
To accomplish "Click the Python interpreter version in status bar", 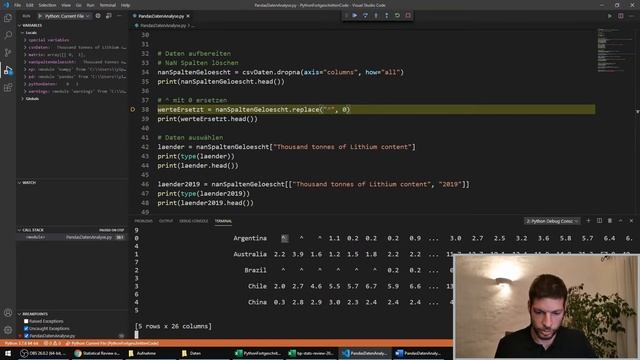I will 22,344.
